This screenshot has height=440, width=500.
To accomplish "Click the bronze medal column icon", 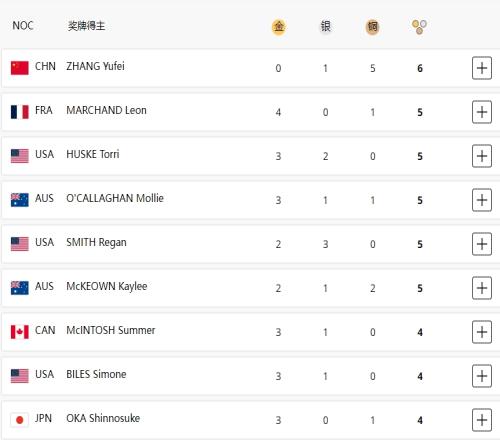I will point(372,27).
